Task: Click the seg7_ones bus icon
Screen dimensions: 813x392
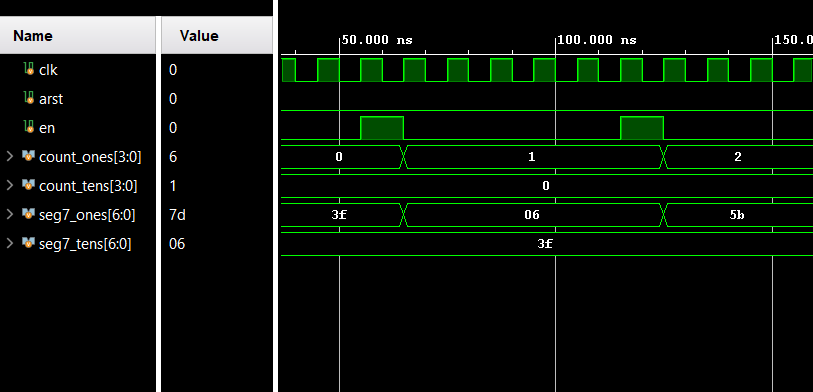Action: [29, 214]
